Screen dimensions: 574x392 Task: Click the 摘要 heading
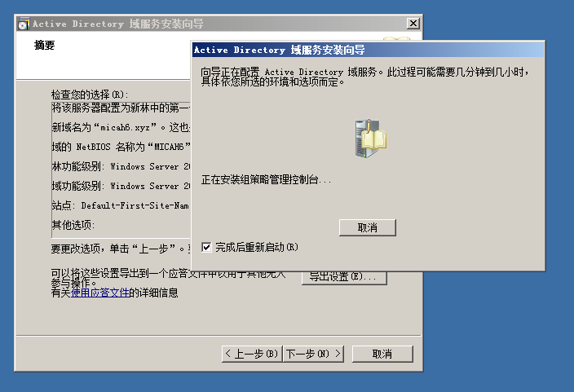point(44,45)
